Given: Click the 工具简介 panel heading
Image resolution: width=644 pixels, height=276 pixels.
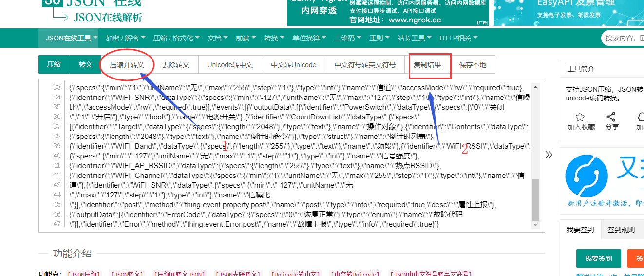Looking at the screenshot, I should coord(581,69).
